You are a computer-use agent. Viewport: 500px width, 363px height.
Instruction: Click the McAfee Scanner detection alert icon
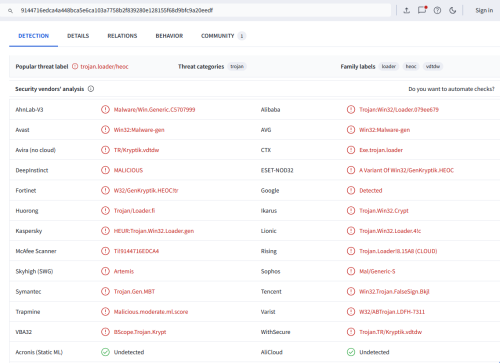(x=105, y=251)
